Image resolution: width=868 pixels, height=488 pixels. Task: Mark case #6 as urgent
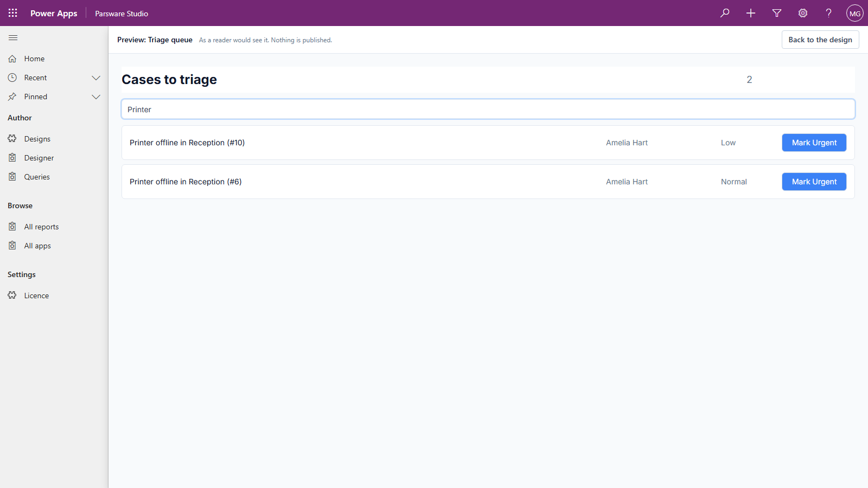click(x=814, y=182)
